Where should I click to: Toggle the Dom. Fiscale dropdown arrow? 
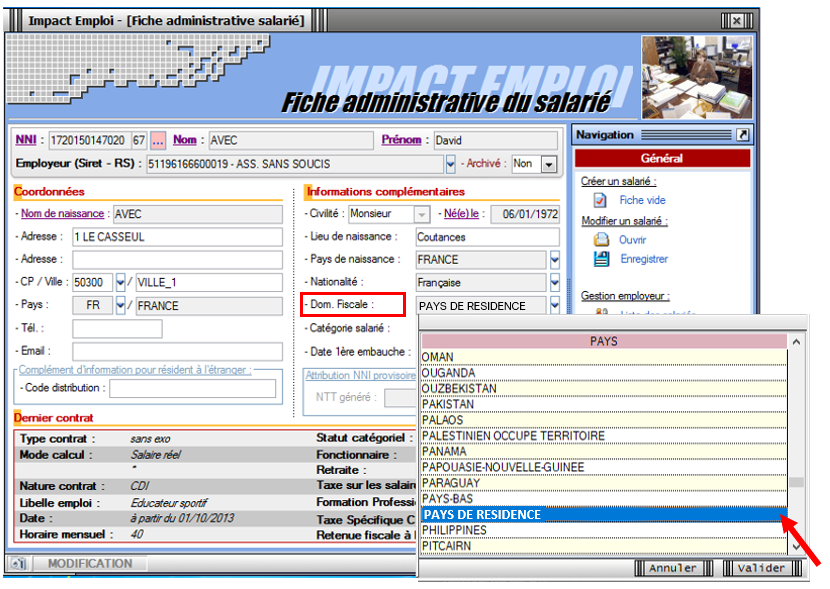point(554,305)
